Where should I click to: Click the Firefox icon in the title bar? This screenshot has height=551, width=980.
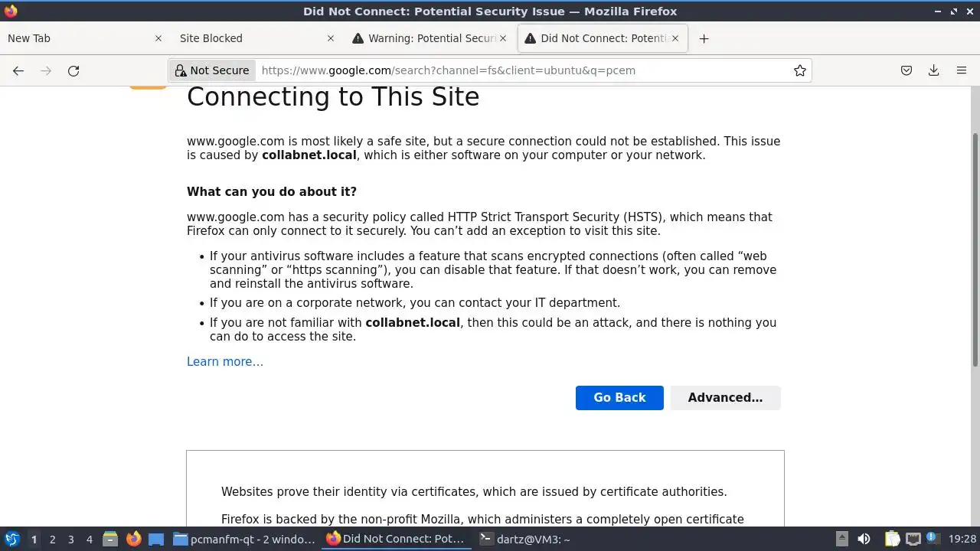[x=11, y=11]
